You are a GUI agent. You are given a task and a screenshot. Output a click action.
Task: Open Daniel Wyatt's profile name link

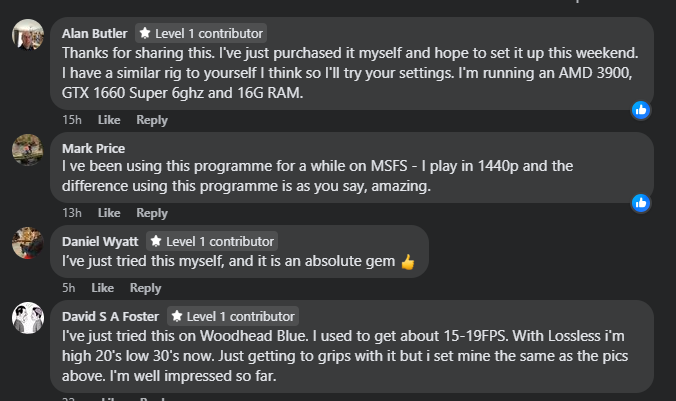(101, 241)
